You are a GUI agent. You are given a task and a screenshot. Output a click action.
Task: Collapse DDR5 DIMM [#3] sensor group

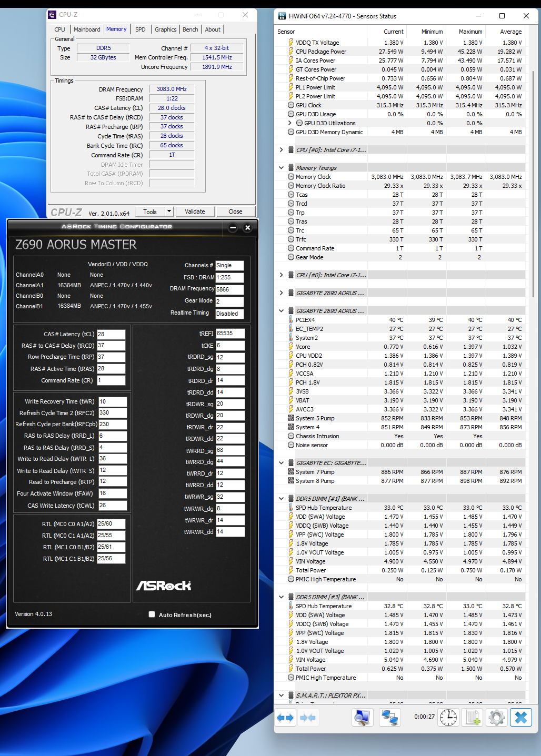[x=281, y=597]
